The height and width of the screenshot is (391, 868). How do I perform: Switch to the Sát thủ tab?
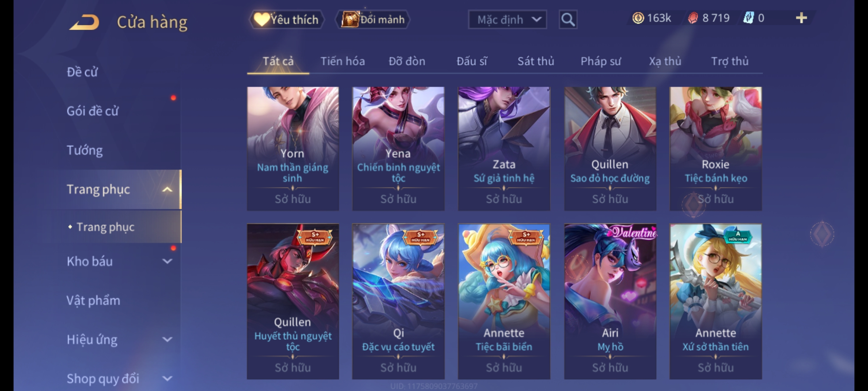coord(536,61)
